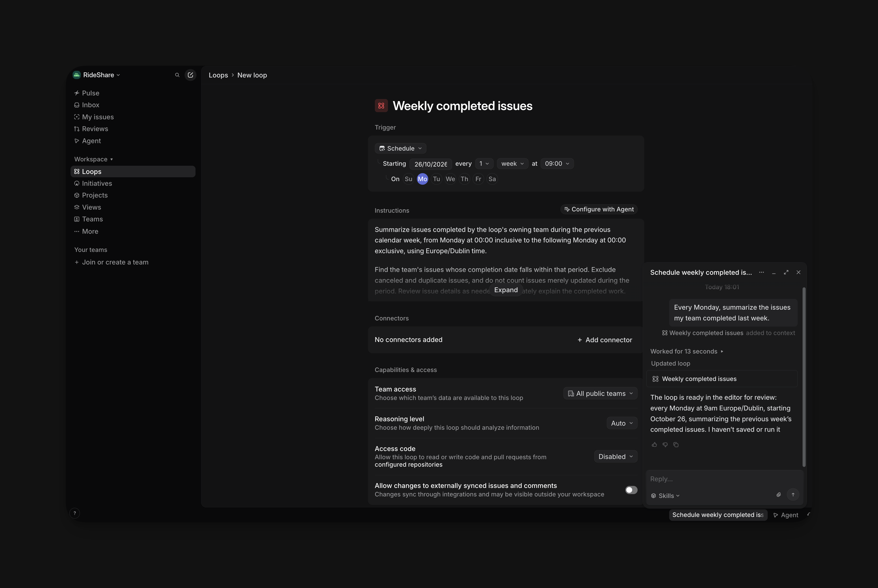
Task: Open the RideShare workspace switcher menu
Action: click(97, 75)
